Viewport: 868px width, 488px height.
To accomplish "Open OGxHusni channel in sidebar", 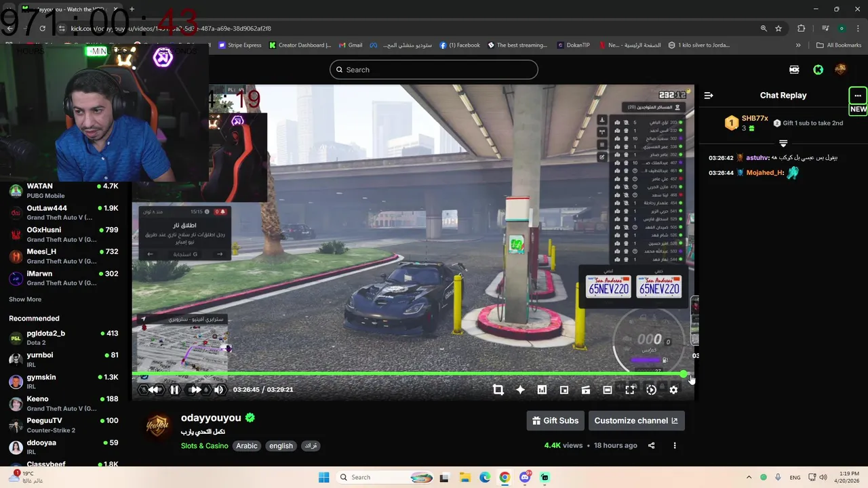I will coord(64,235).
